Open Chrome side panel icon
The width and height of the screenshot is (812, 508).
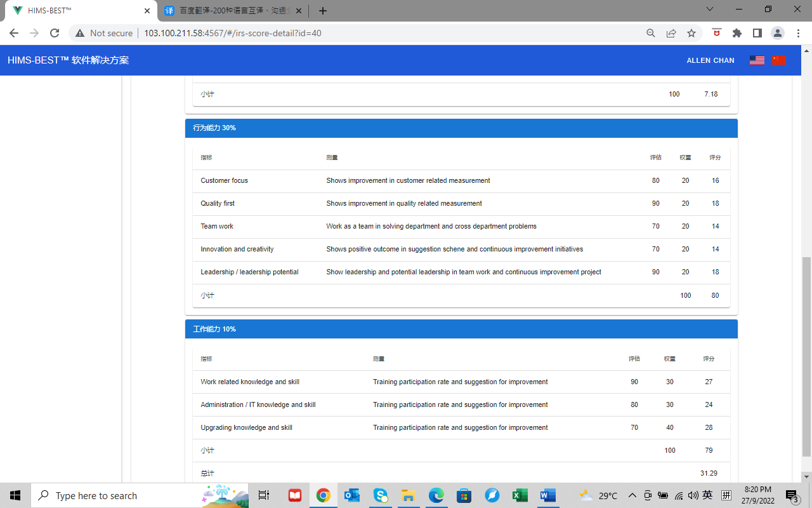[x=757, y=33]
